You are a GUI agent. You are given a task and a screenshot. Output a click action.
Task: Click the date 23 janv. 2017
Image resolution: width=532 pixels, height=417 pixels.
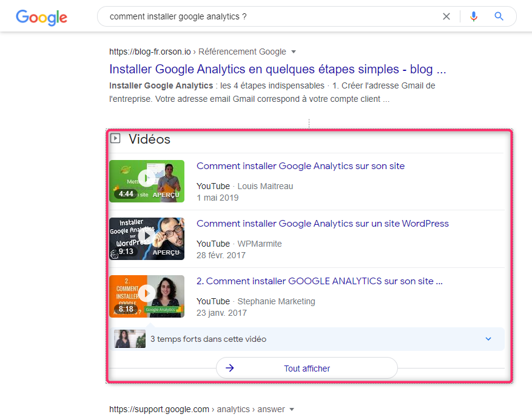point(221,313)
